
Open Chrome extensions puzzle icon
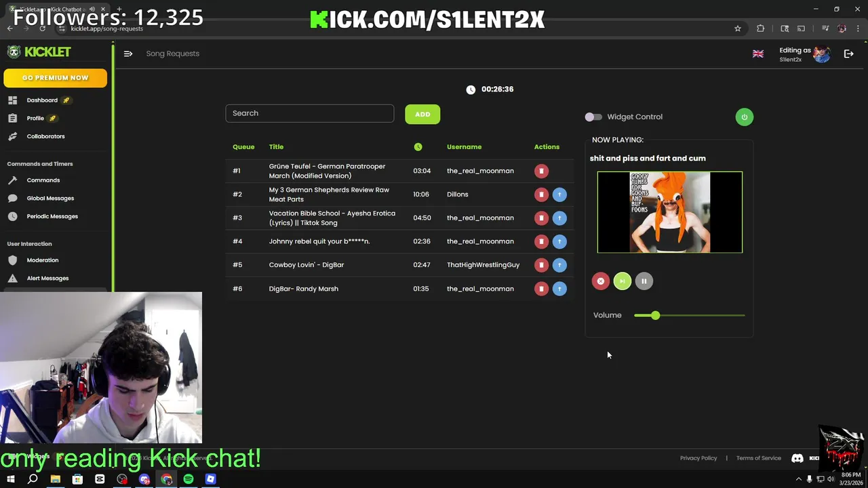click(x=760, y=28)
